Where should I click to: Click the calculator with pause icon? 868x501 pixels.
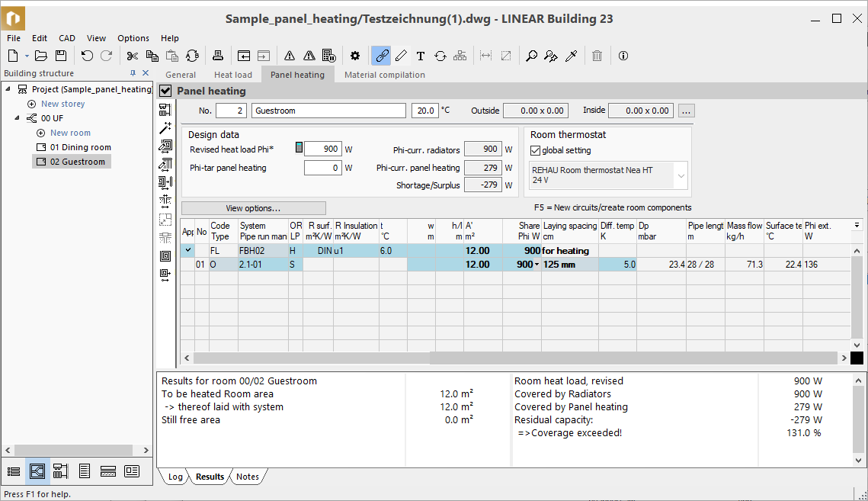coord(328,56)
